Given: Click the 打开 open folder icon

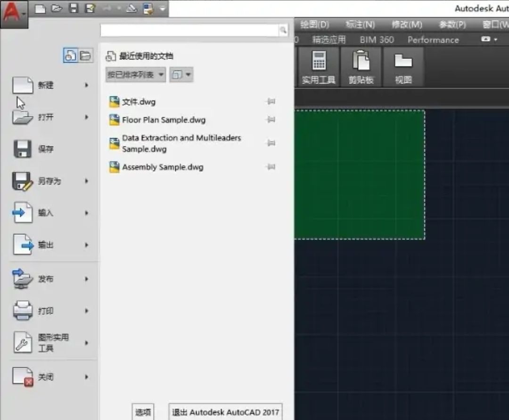Looking at the screenshot, I should point(23,117).
